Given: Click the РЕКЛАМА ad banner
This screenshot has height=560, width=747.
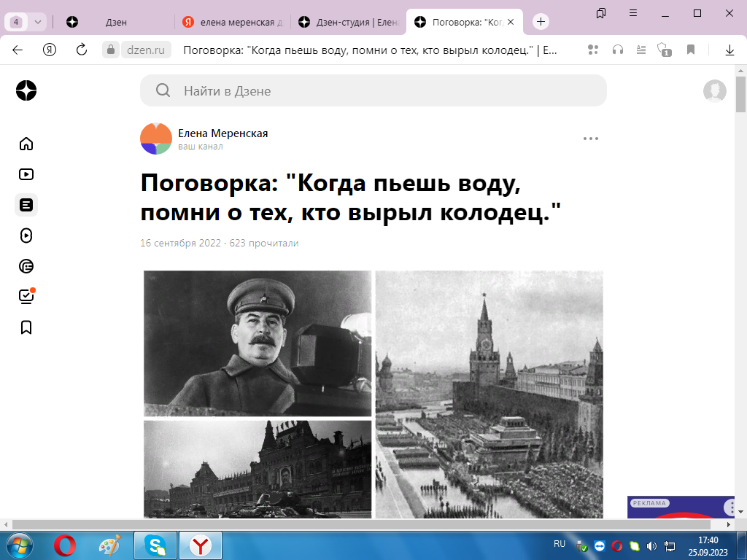Looking at the screenshot, I should (x=681, y=507).
